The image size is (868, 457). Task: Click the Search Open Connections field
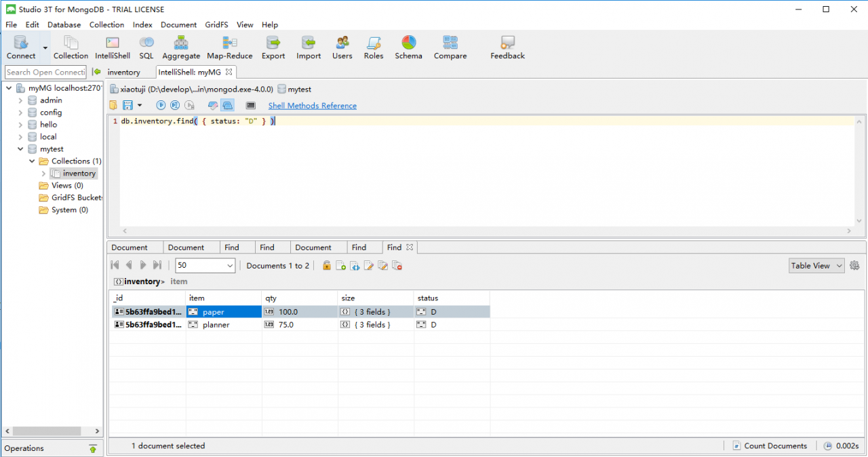click(x=45, y=72)
